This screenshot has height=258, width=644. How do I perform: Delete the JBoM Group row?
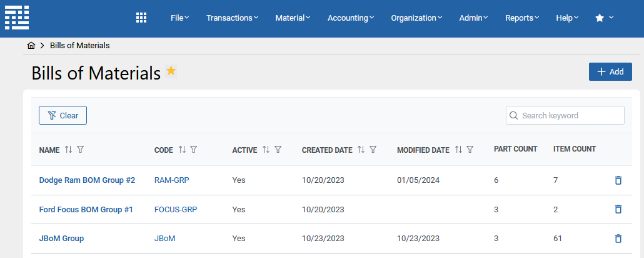pyautogui.click(x=618, y=238)
